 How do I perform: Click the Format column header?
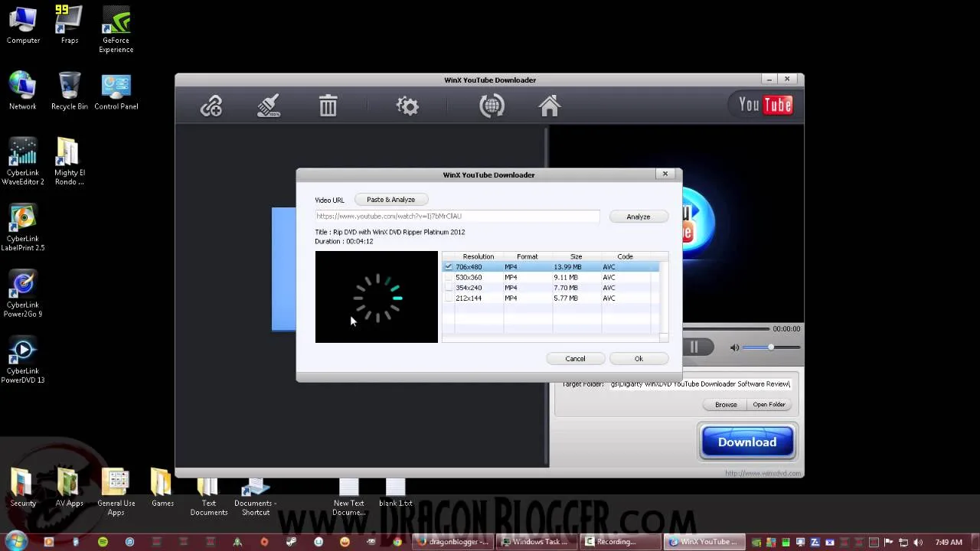click(528, 256)
